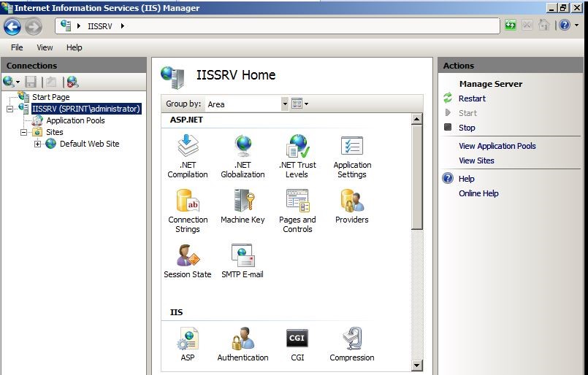Viewport: 588px width, 375px height.
Task: Collapse the Sites tree node
Action: [23, 132]
